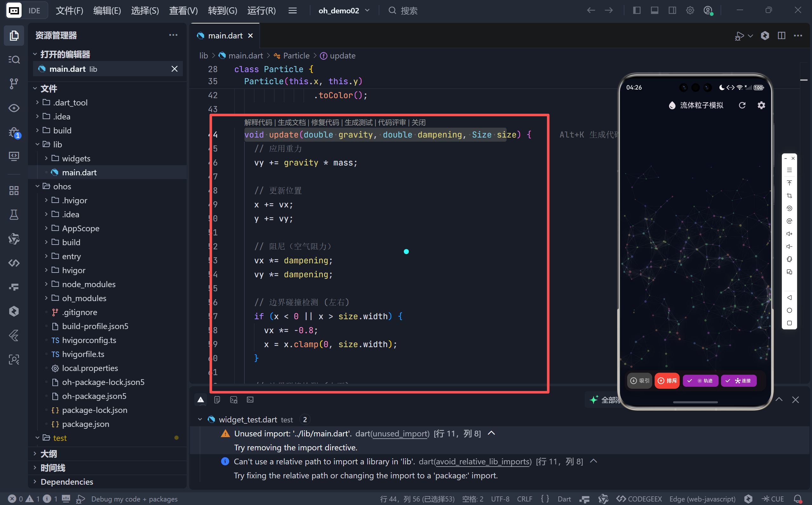Select the 排斥 repel button
Viewport: 812px width, 505px height.
(x=667, y=381)
